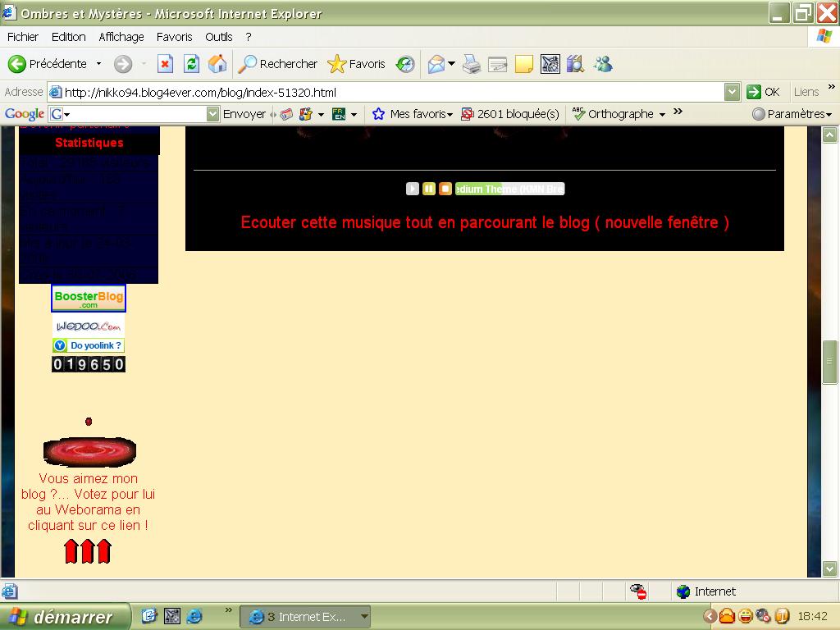Open the Précédente history dropdown arrow
The height and width of the screenshot is (630, 840).
pos(98,64)
